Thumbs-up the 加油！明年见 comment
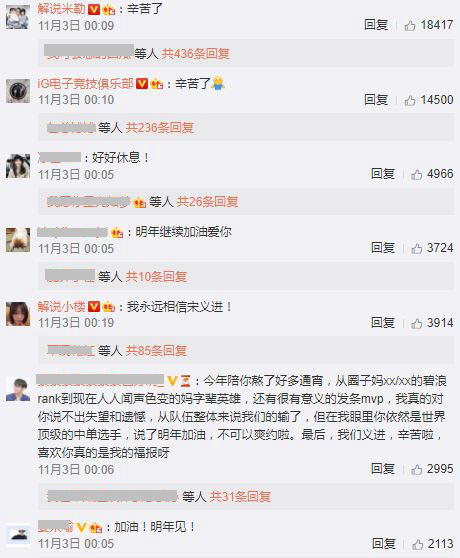 (x=417, y=544)
